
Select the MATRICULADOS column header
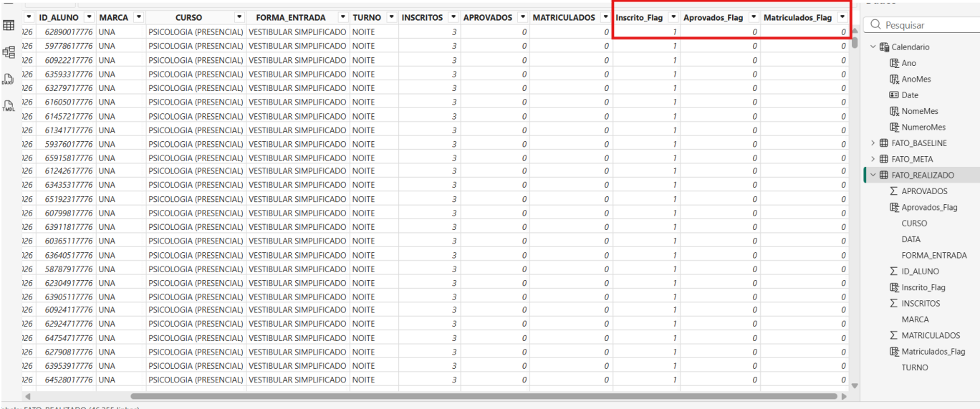tap(564, 17)
